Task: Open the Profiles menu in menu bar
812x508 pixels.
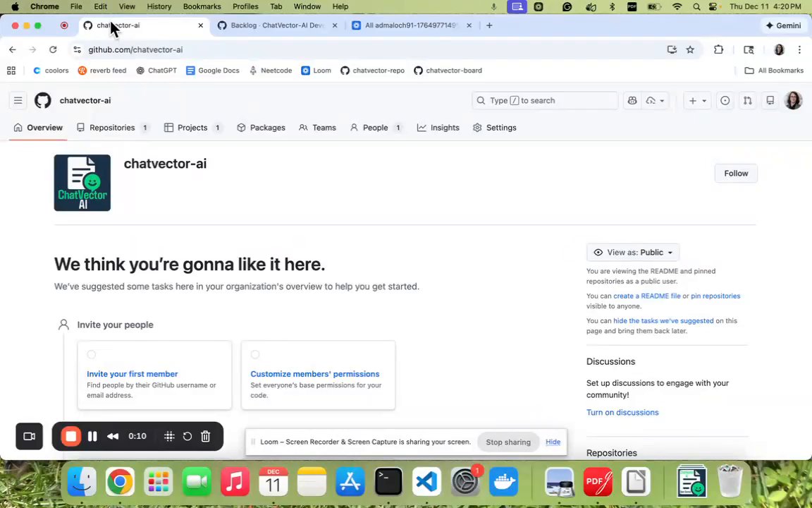Action: coord(245,7)
